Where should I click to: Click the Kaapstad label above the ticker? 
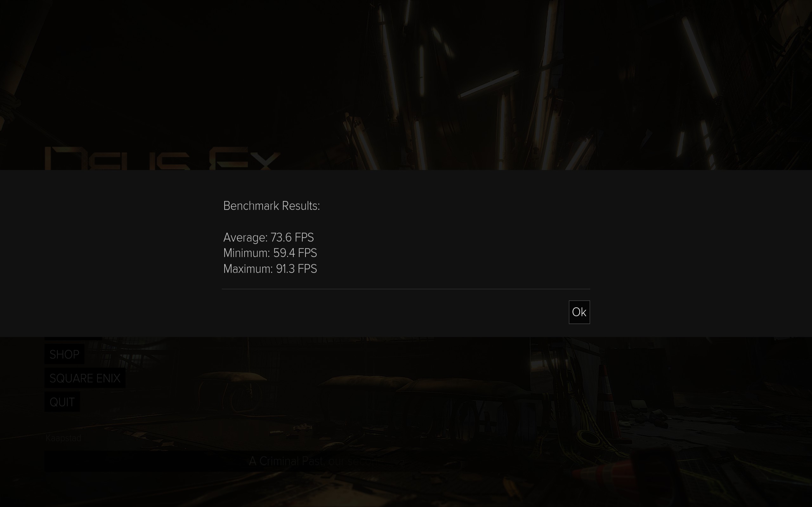(63, 438)
